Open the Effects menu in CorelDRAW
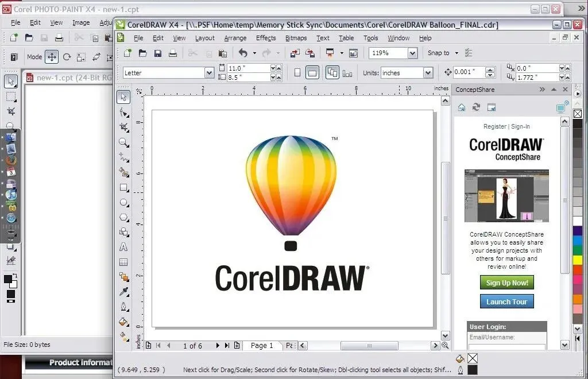This screenshot has width=588, height=379. tap(266, 38)
